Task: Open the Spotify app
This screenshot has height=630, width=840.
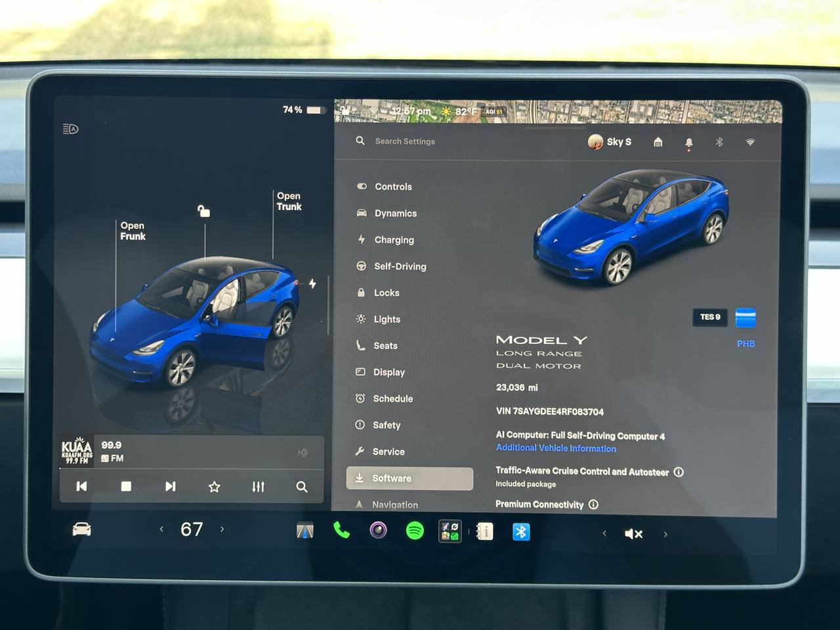Action: click(x=415, y=530)
